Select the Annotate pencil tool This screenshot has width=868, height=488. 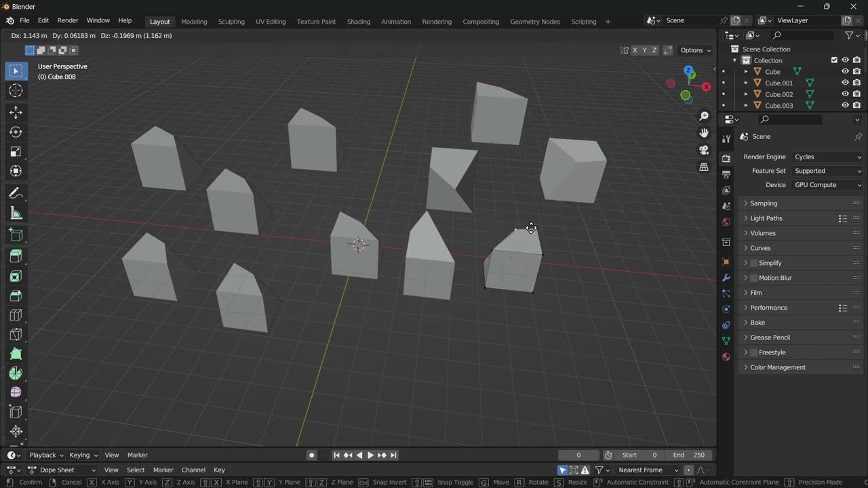point(16,194)
